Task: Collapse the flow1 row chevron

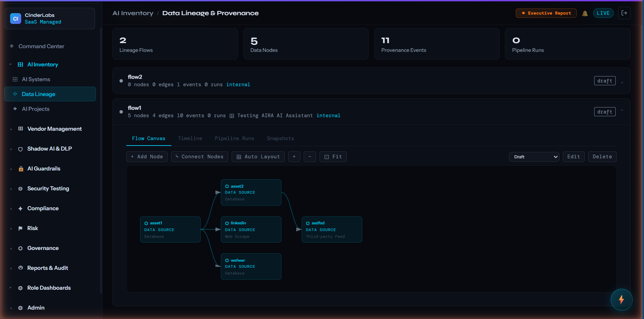Action: tap(622, 110)
